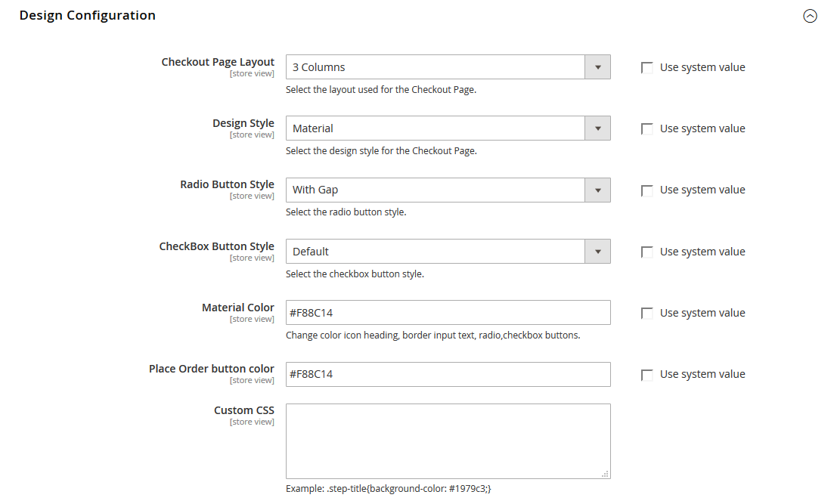
Task: Check Use system value for Design Style
Action: pyautogui.click(x=647, y=129)
